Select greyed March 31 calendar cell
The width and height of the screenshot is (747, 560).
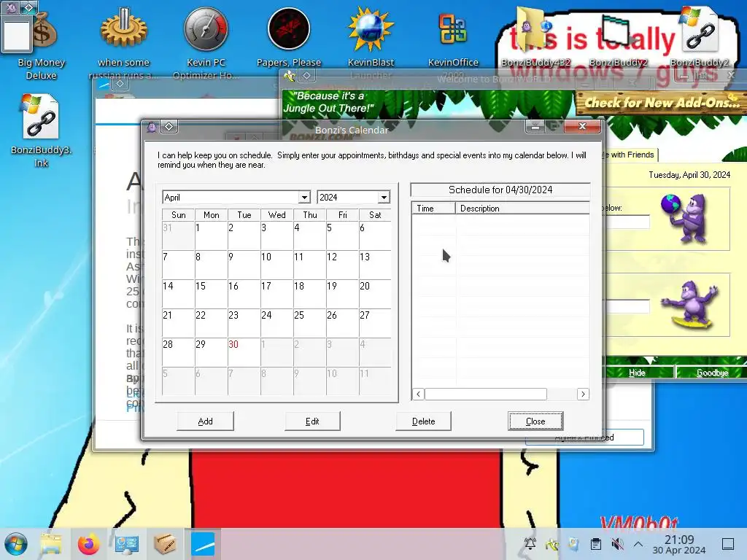pyautogui.click(x=178, y=236)
